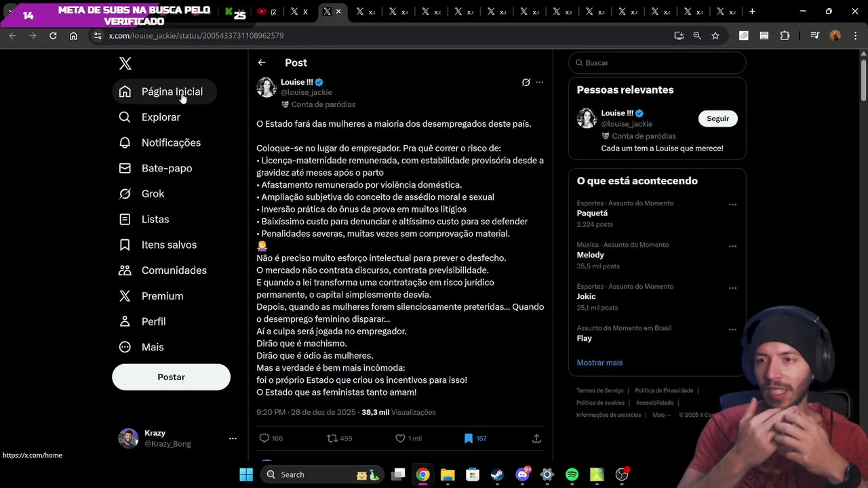Open Louise's profile picture in the post
The height and width of the screenshot is (488, 868).
267,87
